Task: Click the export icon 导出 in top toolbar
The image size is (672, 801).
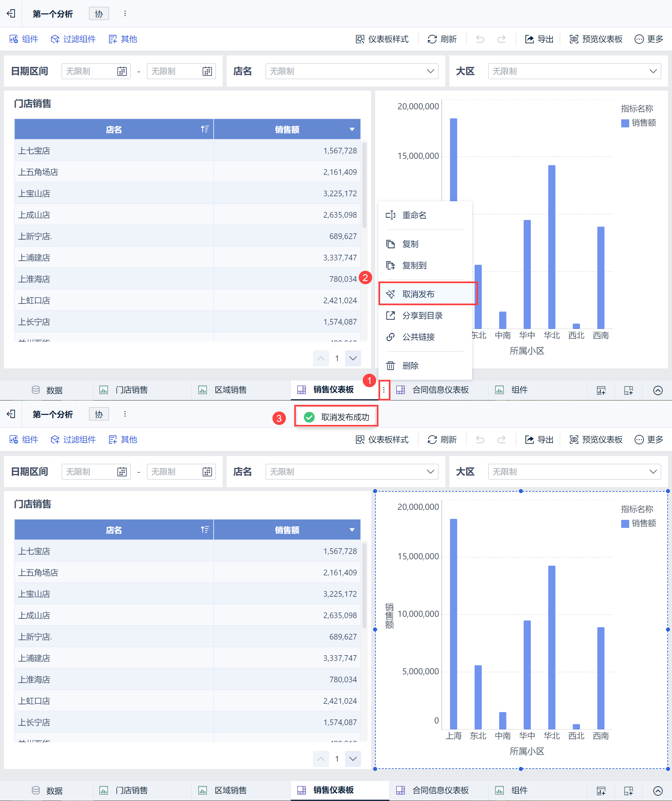Action: click(x=529, y=39)
